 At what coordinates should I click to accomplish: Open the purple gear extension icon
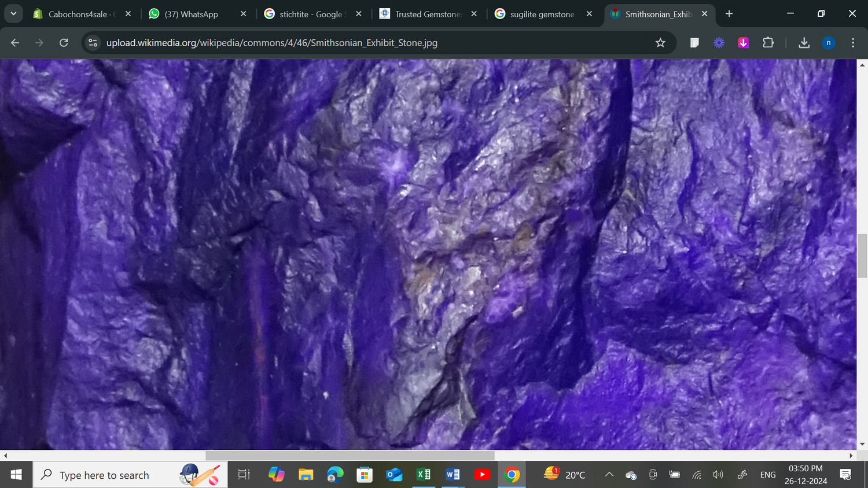tap(719, 43)
